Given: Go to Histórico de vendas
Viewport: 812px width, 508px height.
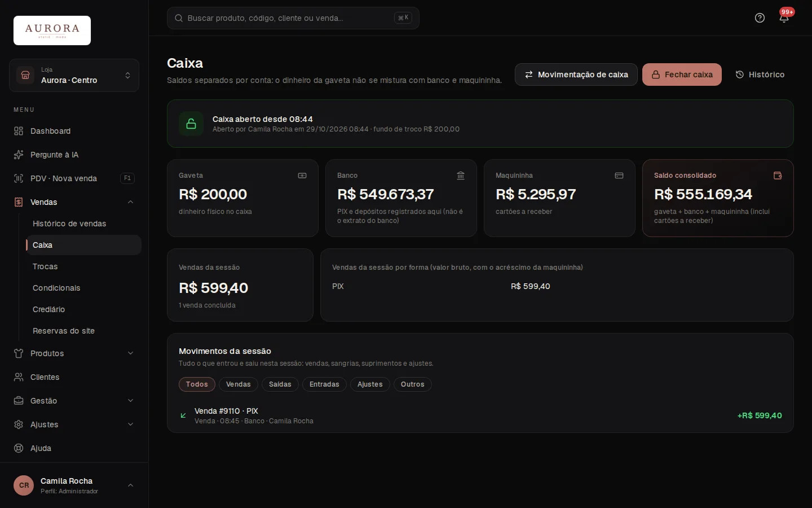Looking at the screenshot, I should [x=69, y=224].
